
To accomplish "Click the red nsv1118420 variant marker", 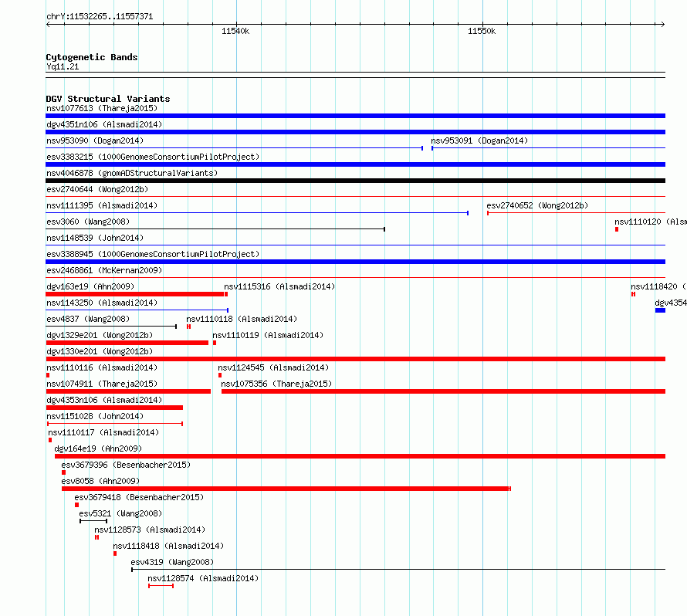I will (633, 294).
